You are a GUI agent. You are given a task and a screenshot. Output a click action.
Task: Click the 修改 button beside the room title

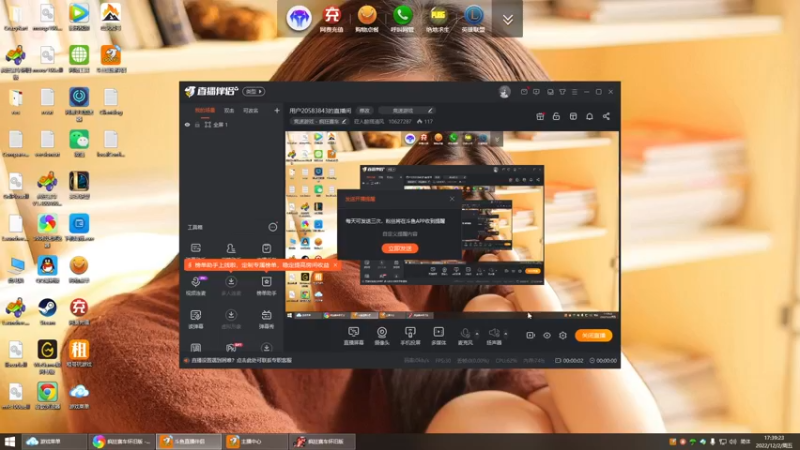(x=364, y=110)
